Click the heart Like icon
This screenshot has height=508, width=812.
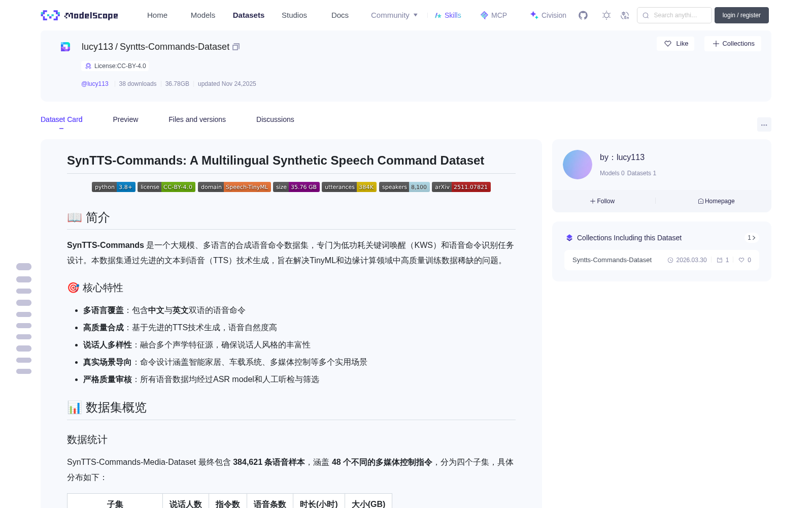point(668,44)
